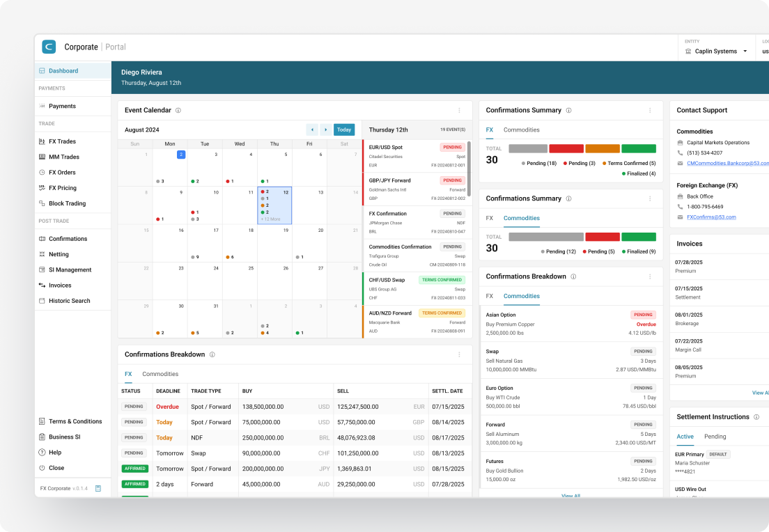769x532 pixels.
Task: Switch right Confirmations Breakdown to FX tab
Action: click(490, 296)
